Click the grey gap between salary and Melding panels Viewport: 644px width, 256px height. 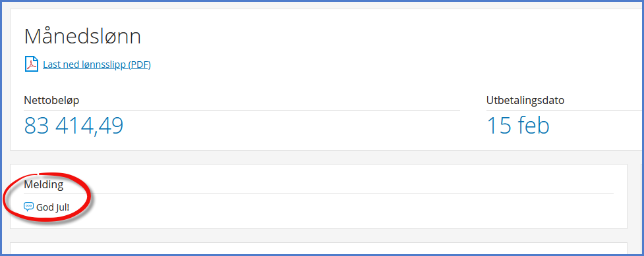point(318,157)
